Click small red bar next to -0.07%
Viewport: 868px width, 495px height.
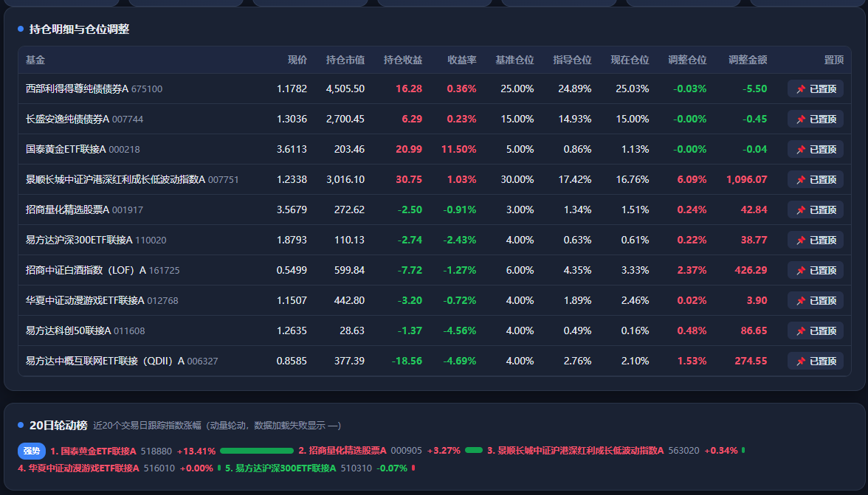[413, 468]
